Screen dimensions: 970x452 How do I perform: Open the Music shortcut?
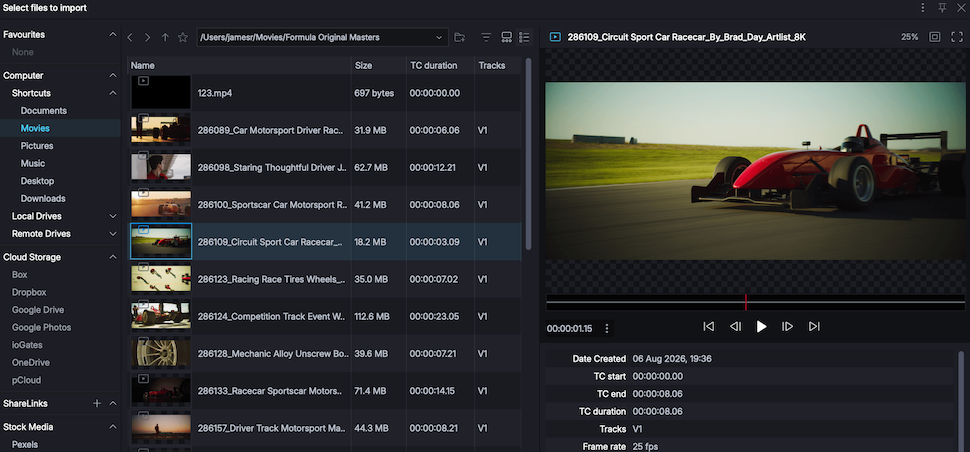(32, 163)
